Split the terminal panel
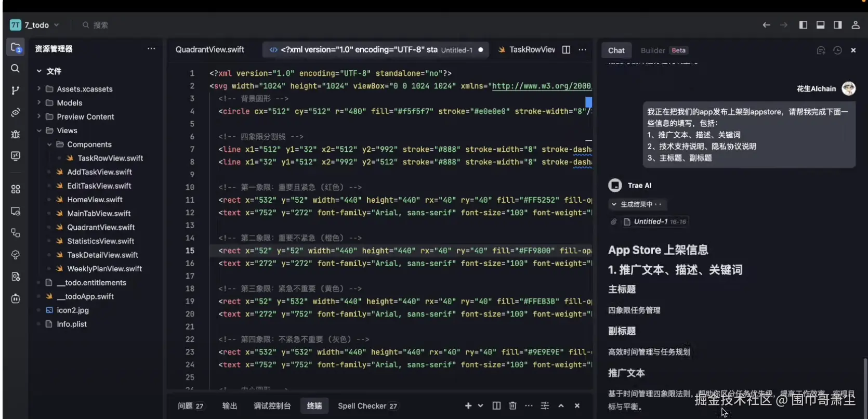Image resolution: width=868 pixels, height=419 pixels. pos(496,405)
